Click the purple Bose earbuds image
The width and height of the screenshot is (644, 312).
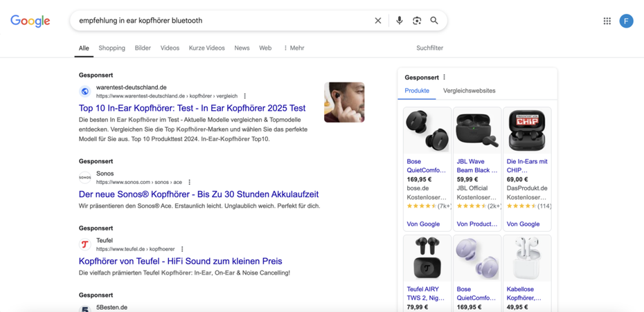(x=477, y=259)
